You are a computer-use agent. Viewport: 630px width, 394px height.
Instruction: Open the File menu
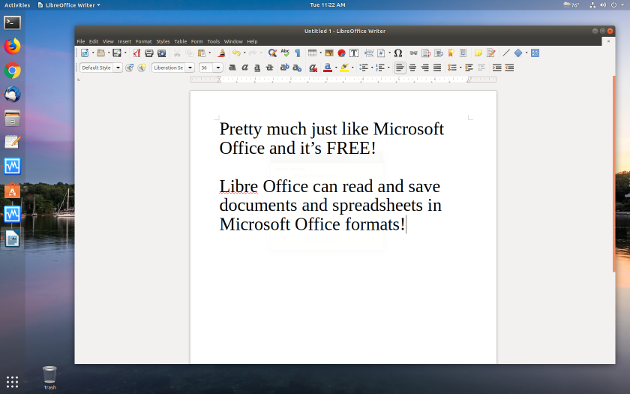coord(81,41)
